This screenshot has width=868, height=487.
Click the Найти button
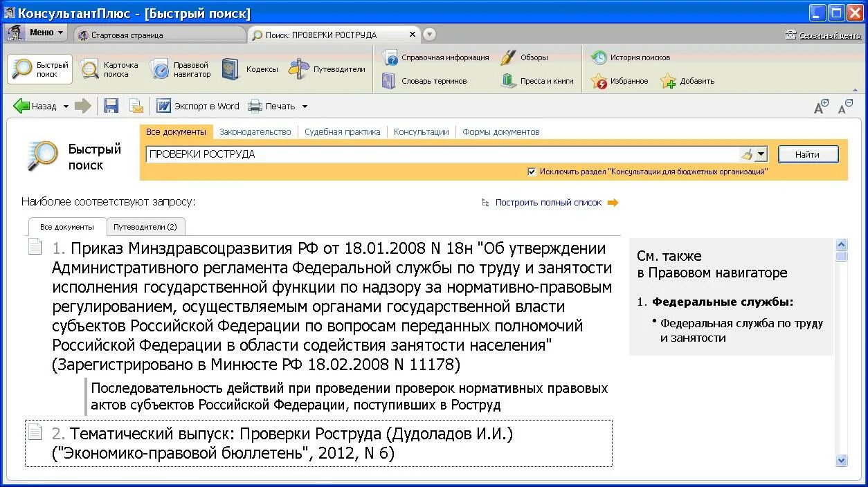808,154
